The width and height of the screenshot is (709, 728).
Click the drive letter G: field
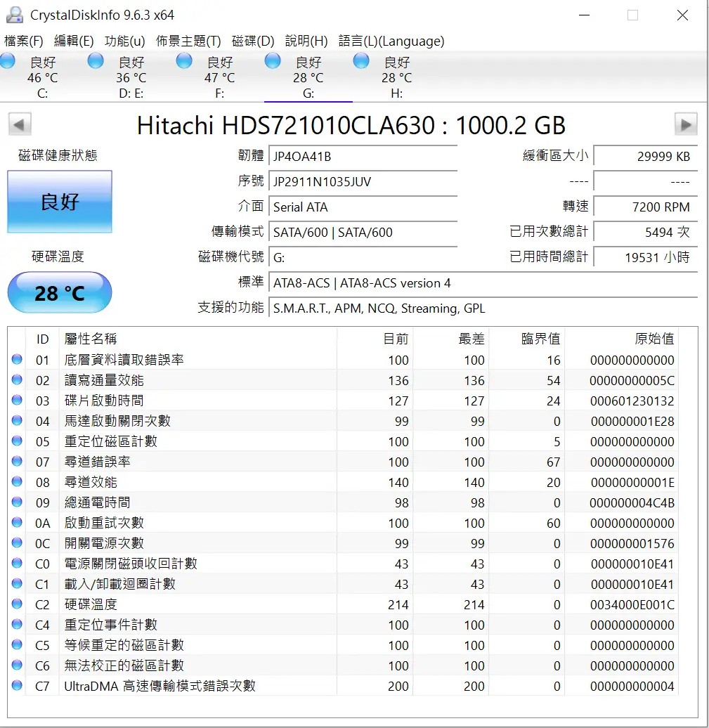[363, 257]
